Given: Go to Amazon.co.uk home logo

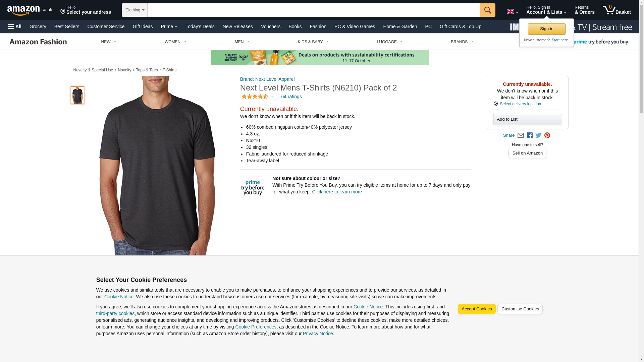Looking at the screenshot, I should [x=30, y=10].
